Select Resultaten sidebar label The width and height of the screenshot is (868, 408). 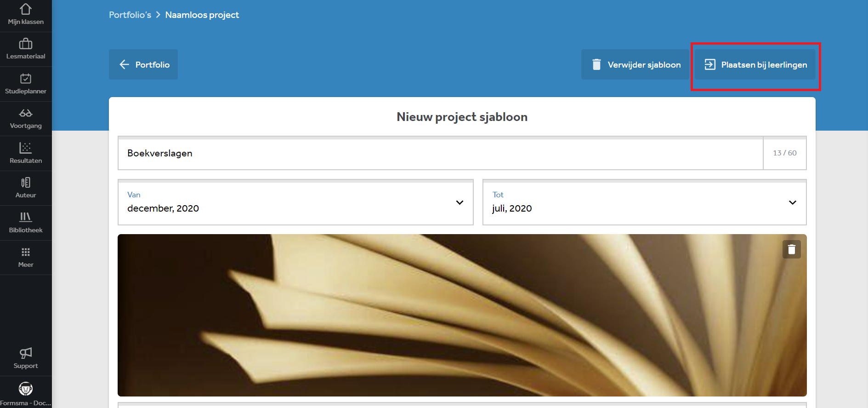(26, 161)
